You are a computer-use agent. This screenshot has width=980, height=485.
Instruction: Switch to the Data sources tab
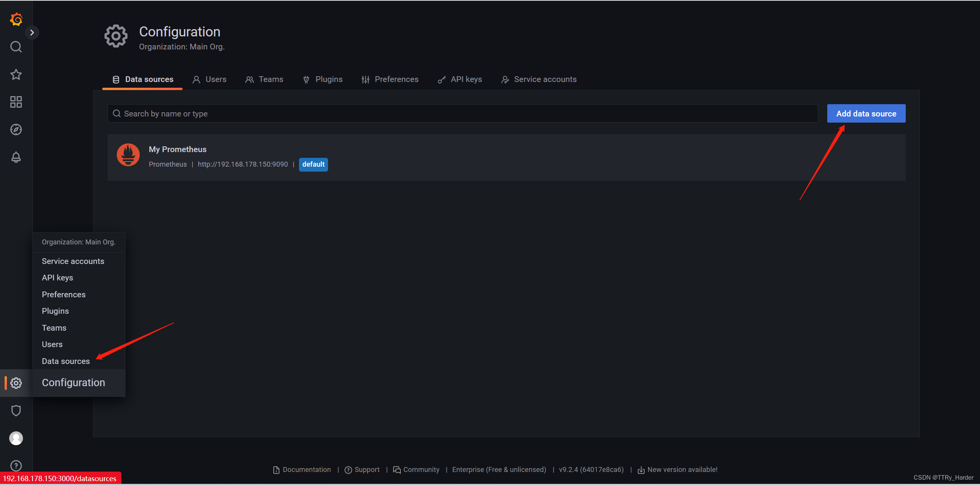(142, 79)
